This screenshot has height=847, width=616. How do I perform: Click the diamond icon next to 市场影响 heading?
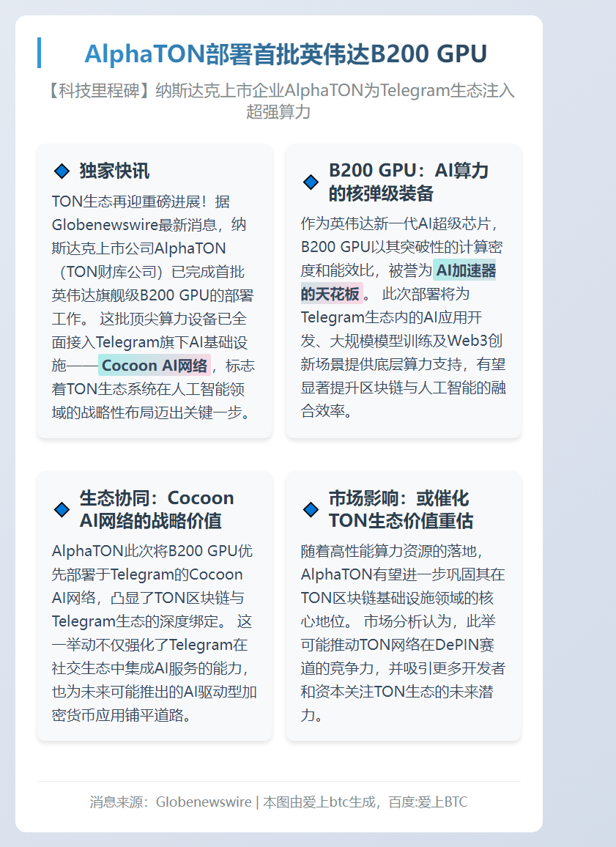click(311, 508)
